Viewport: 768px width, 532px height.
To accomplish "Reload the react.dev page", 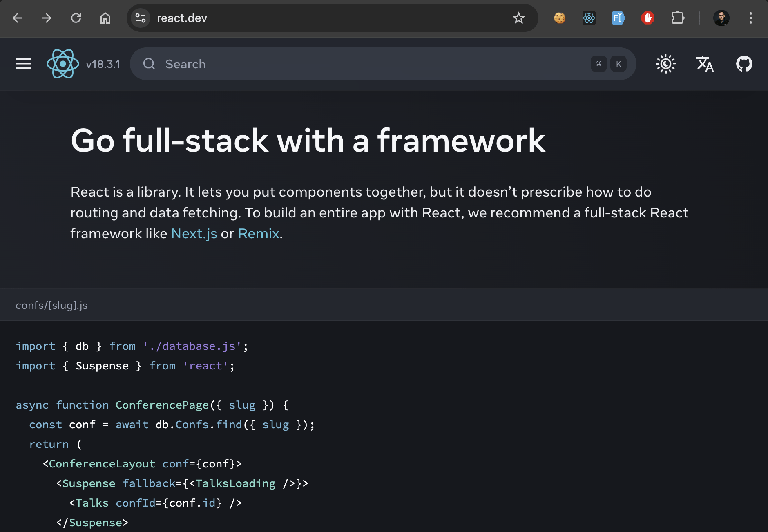I will [76, 18].
